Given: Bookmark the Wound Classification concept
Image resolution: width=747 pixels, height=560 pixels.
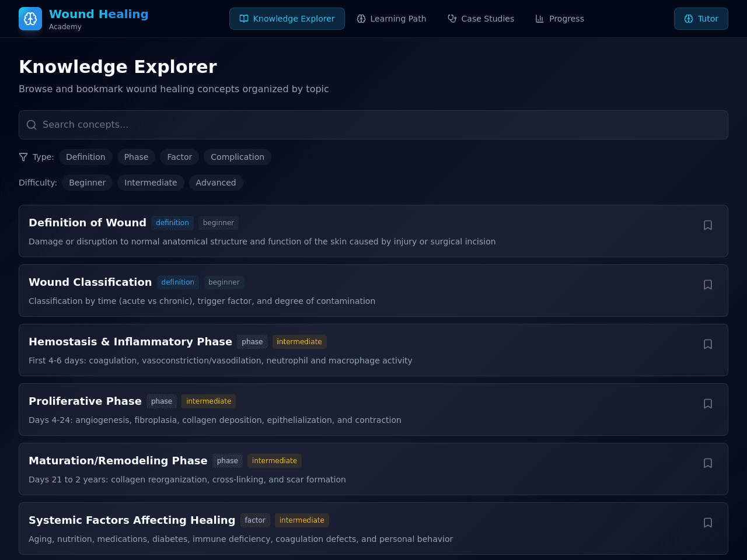Looking at the screenshot, I should 708,285.
